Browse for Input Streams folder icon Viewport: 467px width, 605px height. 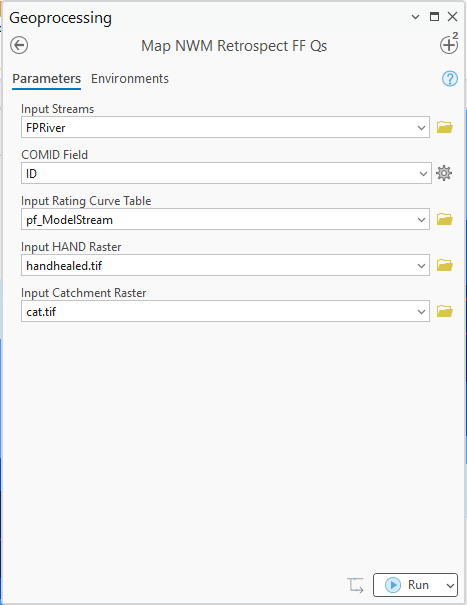pos(445,127)
